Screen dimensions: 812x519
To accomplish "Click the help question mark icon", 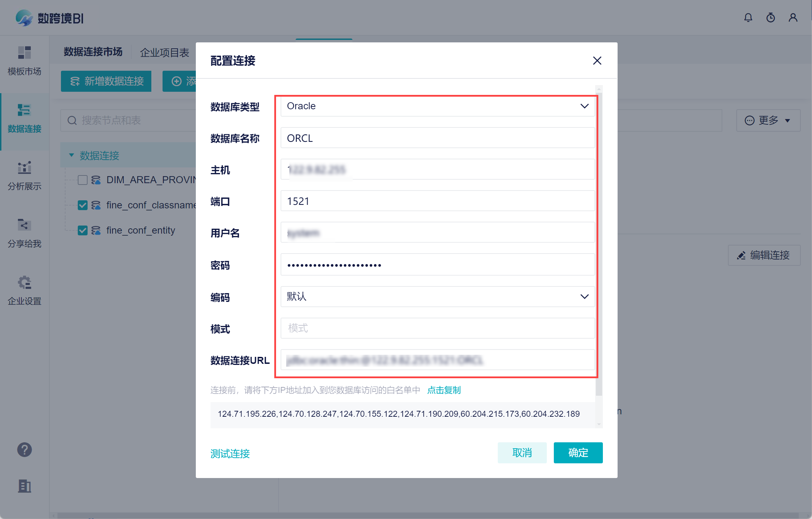I will click(25, 450).
